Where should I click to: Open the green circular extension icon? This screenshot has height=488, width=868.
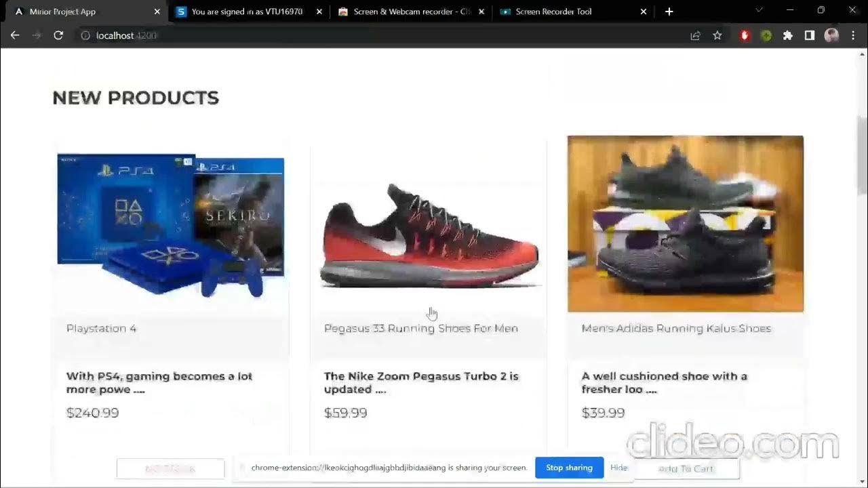[766, 35]
